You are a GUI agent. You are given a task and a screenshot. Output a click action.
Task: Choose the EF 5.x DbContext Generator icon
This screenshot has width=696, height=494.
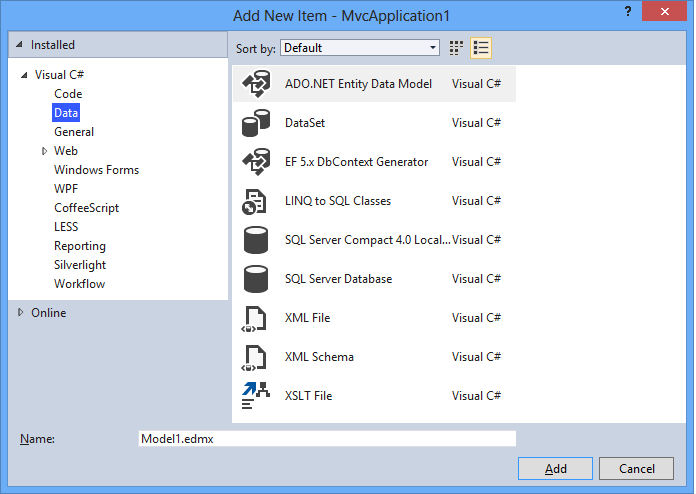256,162
